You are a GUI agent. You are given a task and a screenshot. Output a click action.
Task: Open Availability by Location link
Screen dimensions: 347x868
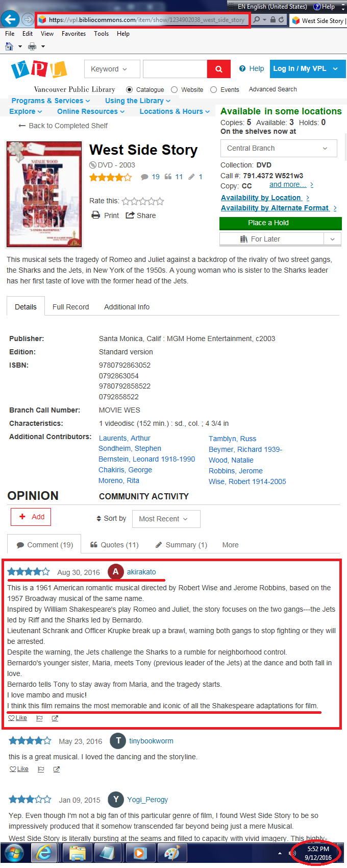click(265, 198)
